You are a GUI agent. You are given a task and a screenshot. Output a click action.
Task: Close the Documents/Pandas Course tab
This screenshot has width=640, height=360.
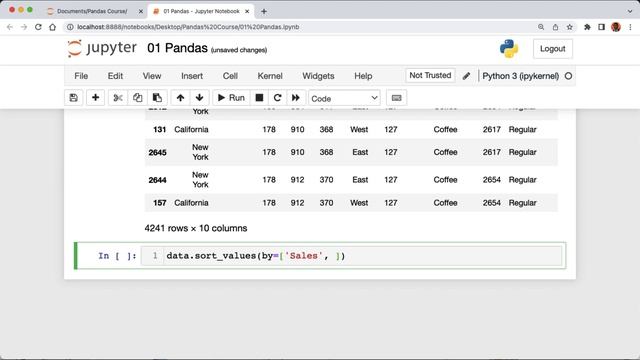click(x=141, y=11)
